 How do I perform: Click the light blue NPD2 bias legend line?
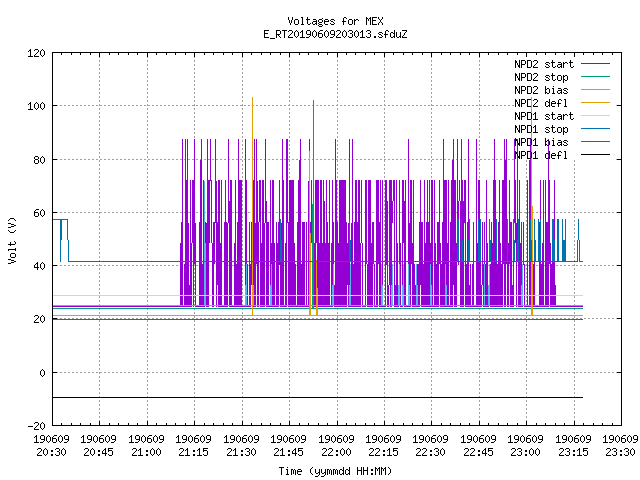(595, 89)
